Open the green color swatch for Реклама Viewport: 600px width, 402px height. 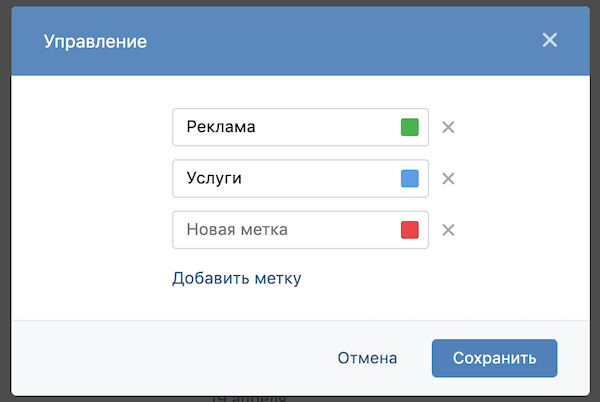(409, 127)
